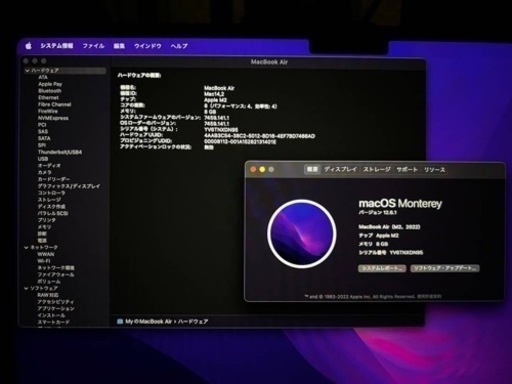Open the ヘルプ menu

(x=179, y=46)
